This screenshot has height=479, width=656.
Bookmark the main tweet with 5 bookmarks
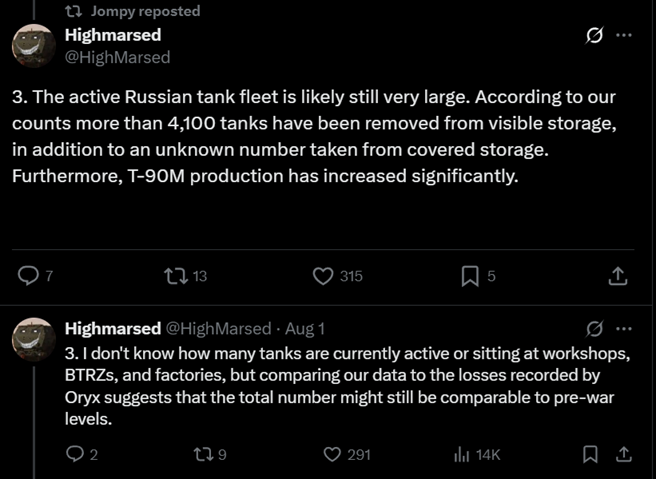(470, 276)
